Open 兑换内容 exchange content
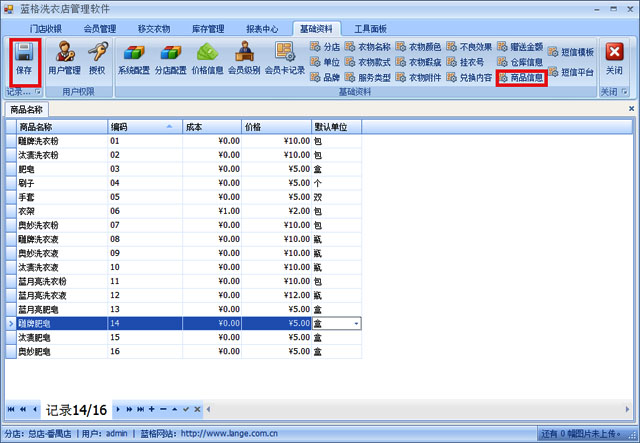 coord(469,77)
